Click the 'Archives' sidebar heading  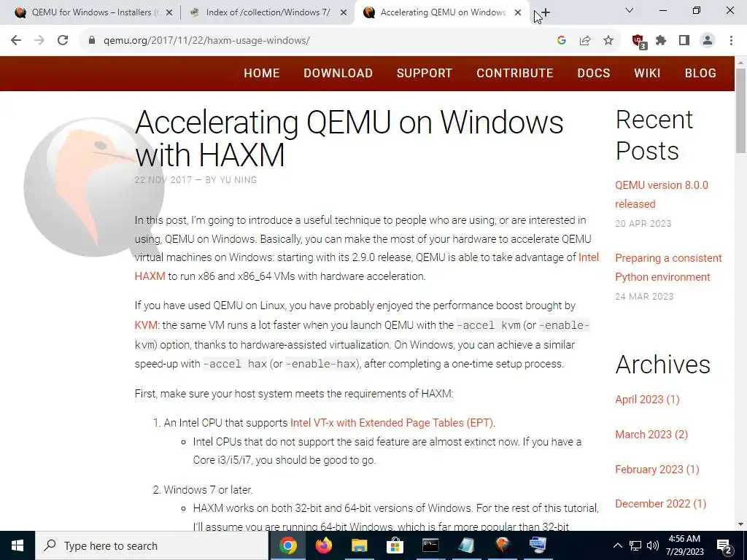pyautogui.click(x=662, y=365)
